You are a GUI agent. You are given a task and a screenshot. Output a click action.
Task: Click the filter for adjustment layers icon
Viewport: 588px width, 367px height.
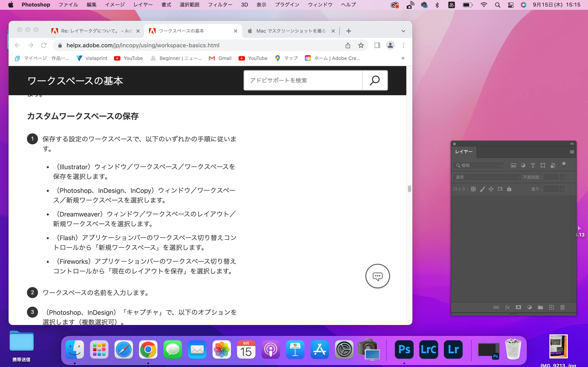pyautogui.click(x=523, y=165)
